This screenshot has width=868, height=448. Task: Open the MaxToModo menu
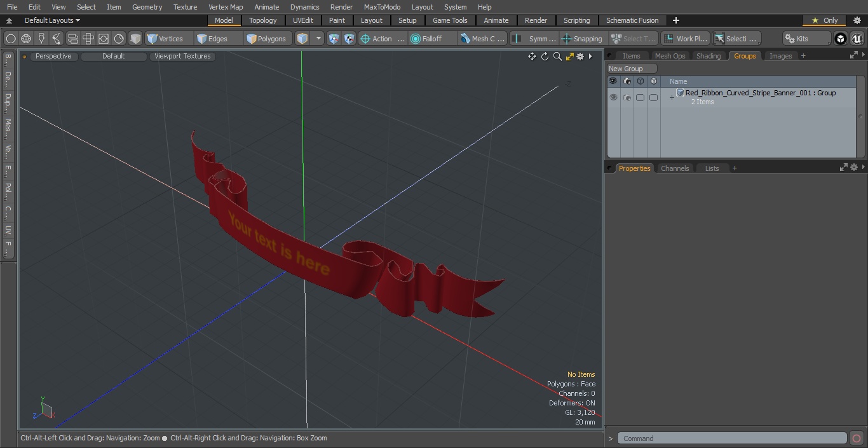point(382,7)
